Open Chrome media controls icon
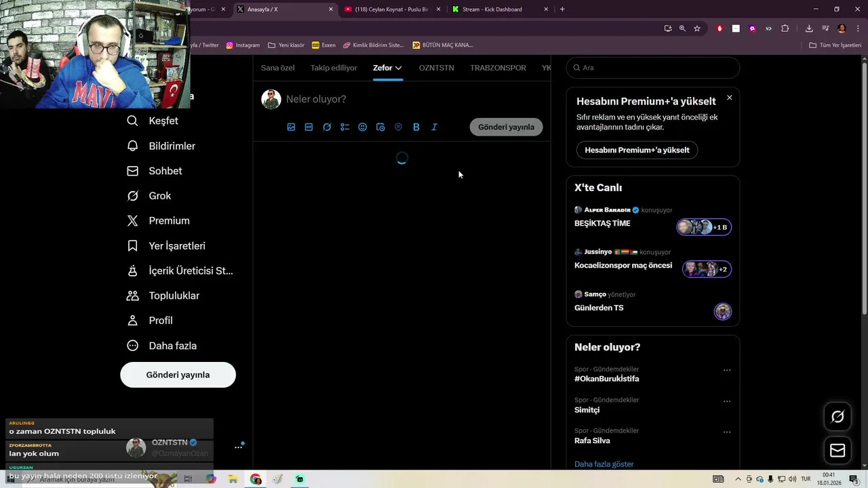 point(825,28)
